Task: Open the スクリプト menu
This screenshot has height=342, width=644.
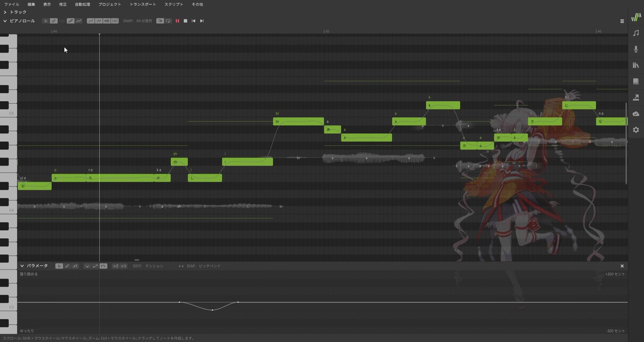Action: 174,4
